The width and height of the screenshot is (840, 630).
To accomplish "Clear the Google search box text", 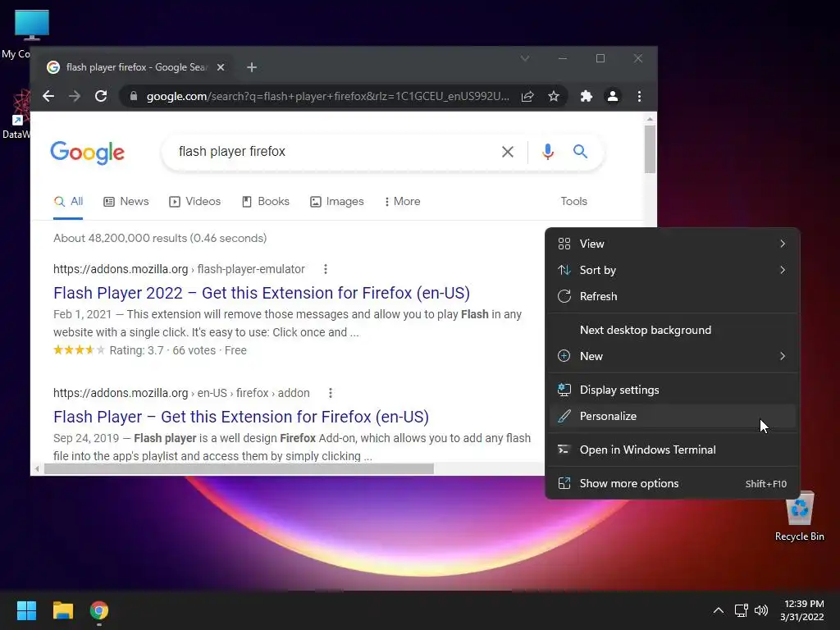I will 507,152.
